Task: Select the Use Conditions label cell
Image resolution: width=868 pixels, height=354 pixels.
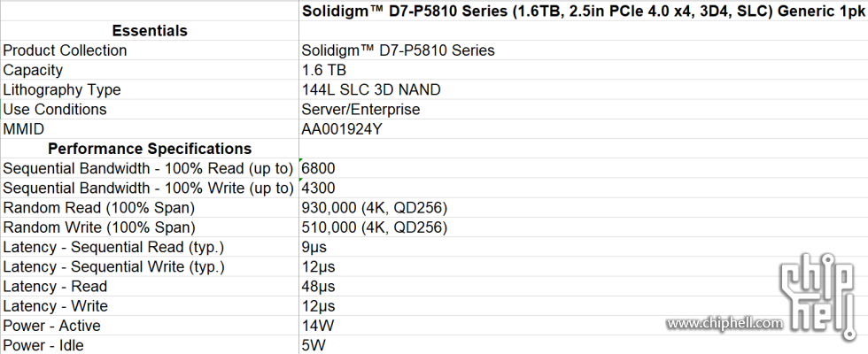Action: [150, 110]
